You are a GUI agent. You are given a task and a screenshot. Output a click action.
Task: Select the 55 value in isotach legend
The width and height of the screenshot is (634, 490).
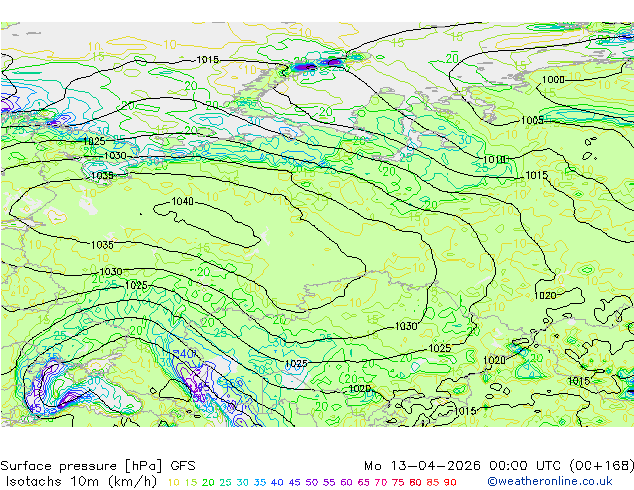pyautogui.click(x=329, y=482)
